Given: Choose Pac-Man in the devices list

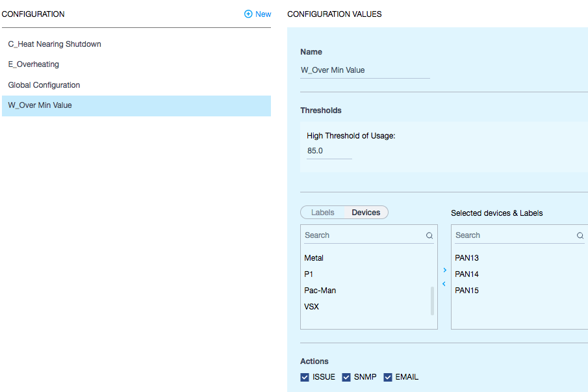Looking at the screenshot, I should 320,291.
